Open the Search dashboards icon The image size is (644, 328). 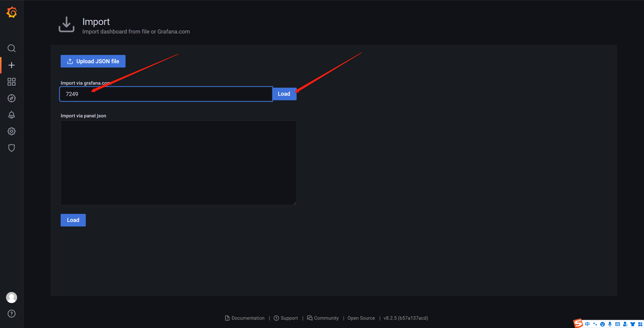12,48
